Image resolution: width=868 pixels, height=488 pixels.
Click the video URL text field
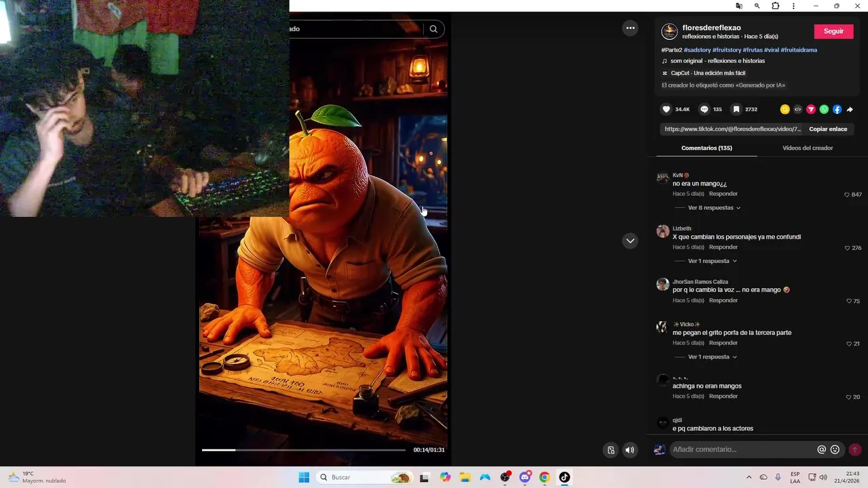point(732,129)
